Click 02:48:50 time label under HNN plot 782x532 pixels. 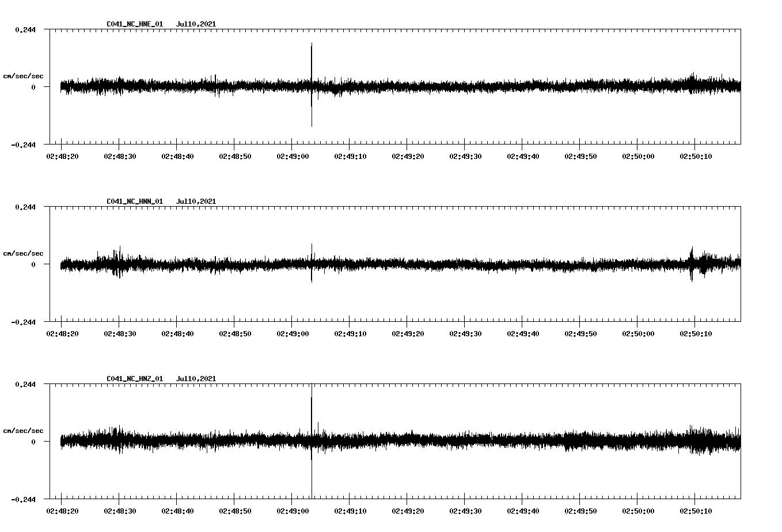point(235,333)
